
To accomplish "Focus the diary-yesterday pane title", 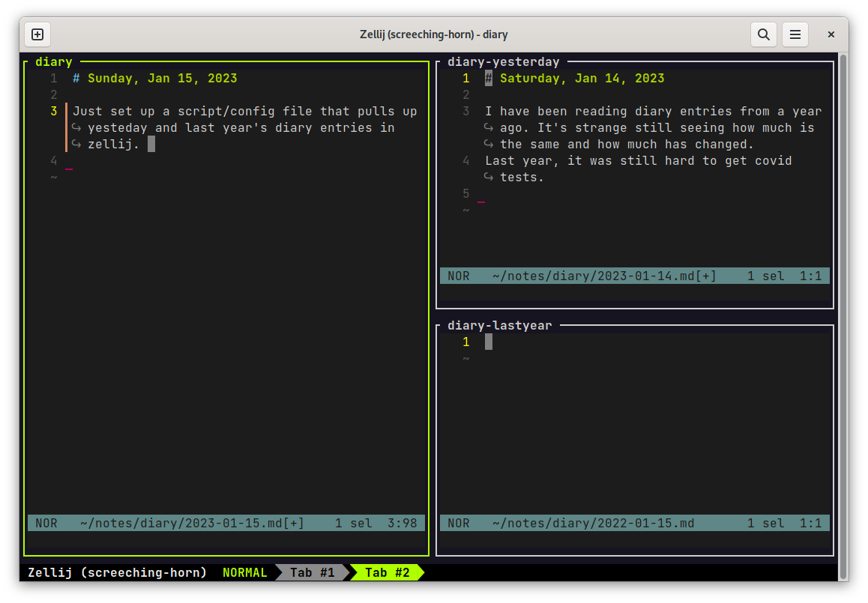I will tap(503, 62).
